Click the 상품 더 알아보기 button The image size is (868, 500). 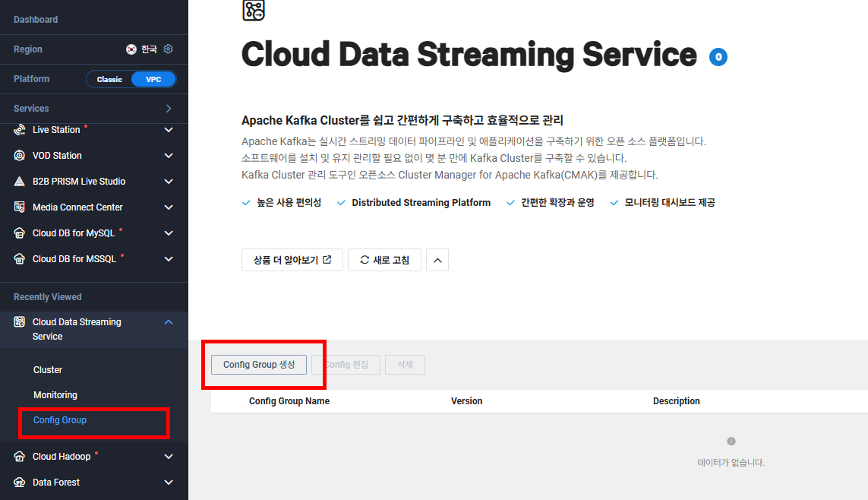(292, 260)
